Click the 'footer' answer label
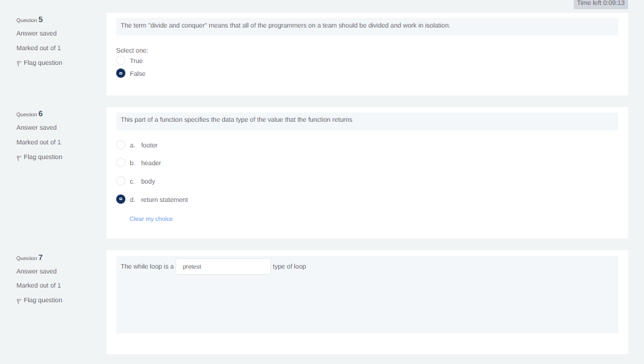Image resolution: width=644 pixels, height=364 pixels. [149, 146]
